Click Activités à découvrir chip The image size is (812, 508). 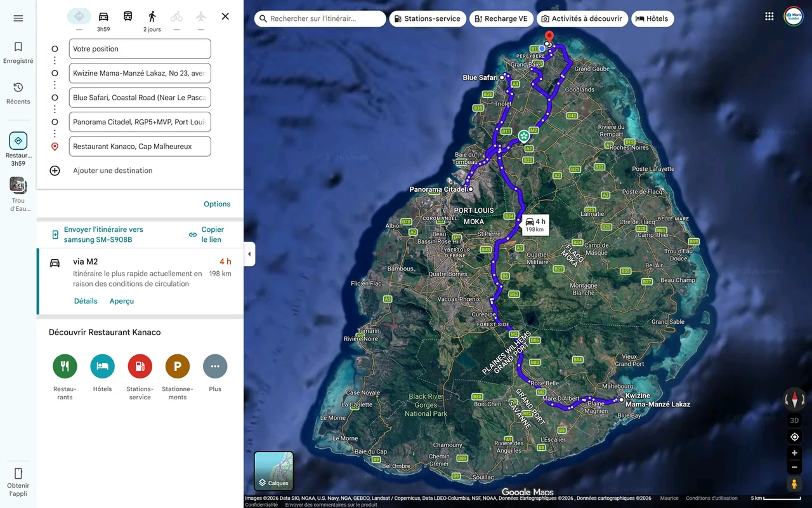(x=582, y=19)
